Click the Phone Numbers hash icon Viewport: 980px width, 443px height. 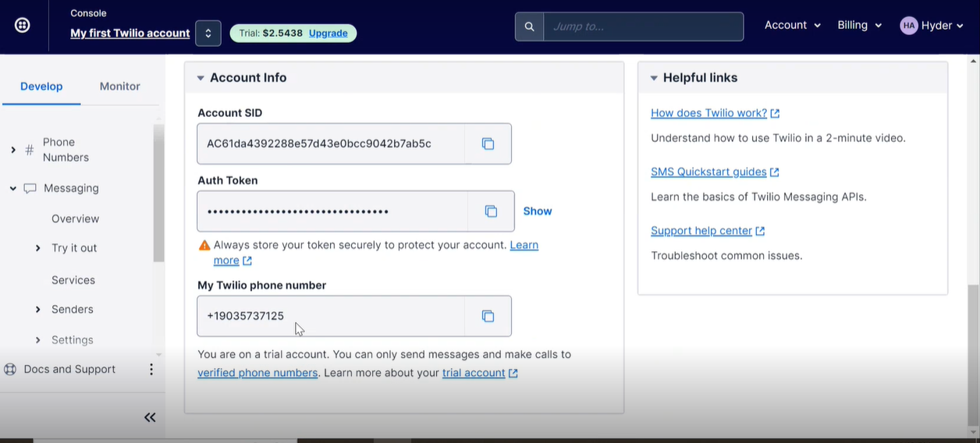30,150
